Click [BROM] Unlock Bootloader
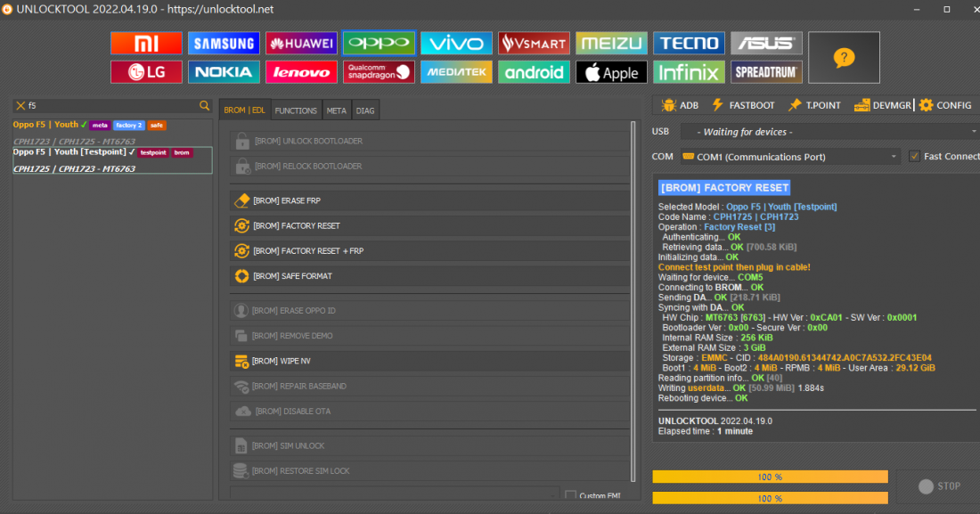This screenshot has width=980, height=514. [430, 142]
